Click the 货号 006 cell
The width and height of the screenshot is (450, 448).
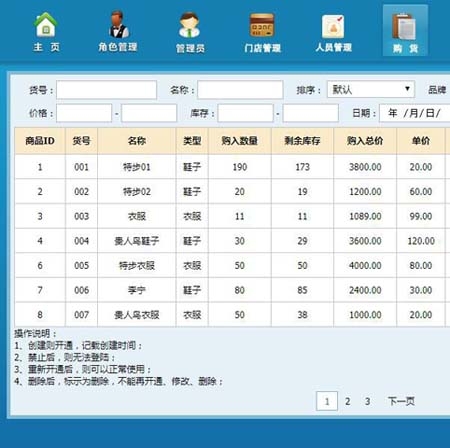point(81,290)
